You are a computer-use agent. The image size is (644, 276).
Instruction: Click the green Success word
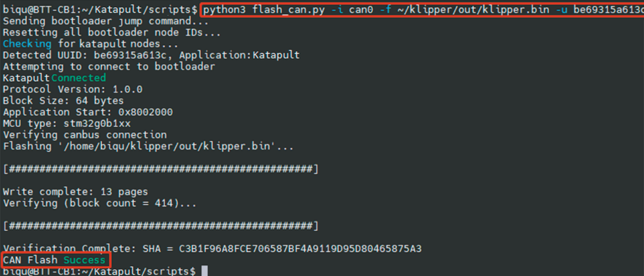(84, 260)
